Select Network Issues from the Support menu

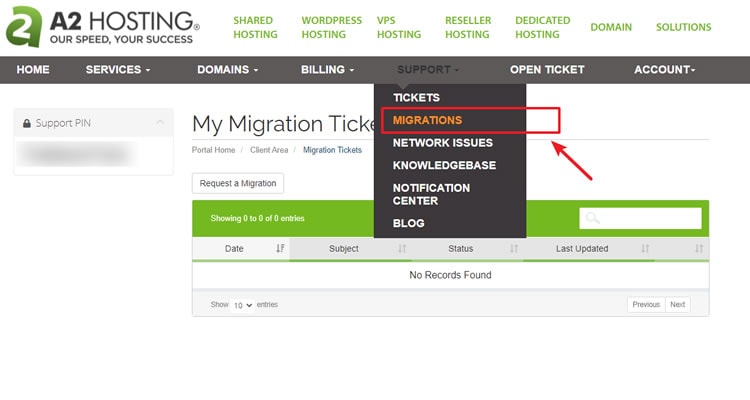442,143
